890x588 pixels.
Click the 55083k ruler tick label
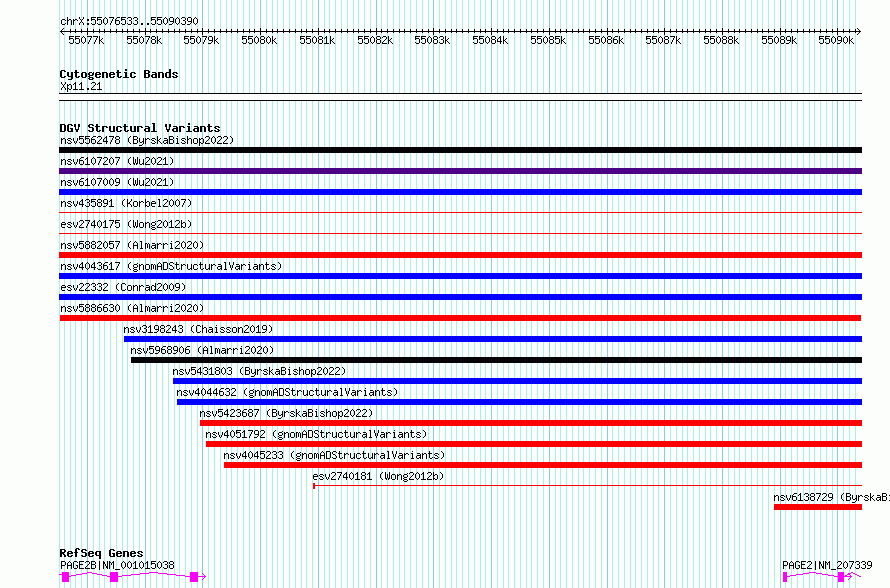432,40
